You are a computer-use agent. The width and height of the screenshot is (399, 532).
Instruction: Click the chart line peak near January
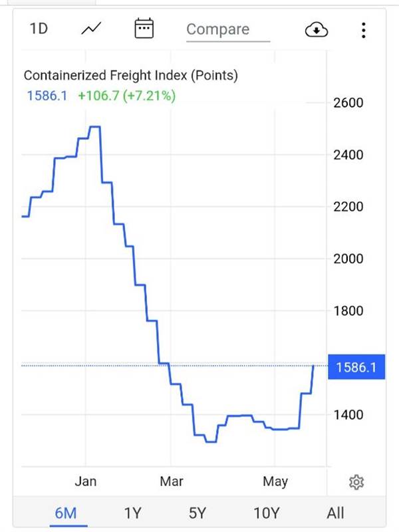[x=94, y=127]
